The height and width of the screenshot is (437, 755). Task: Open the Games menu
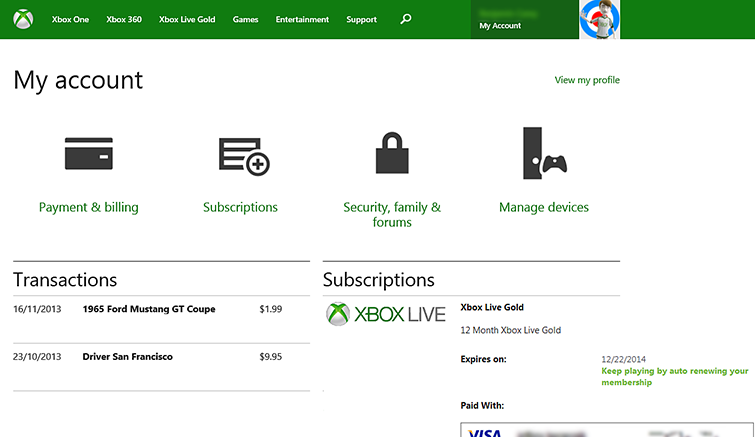coord(246,19)
